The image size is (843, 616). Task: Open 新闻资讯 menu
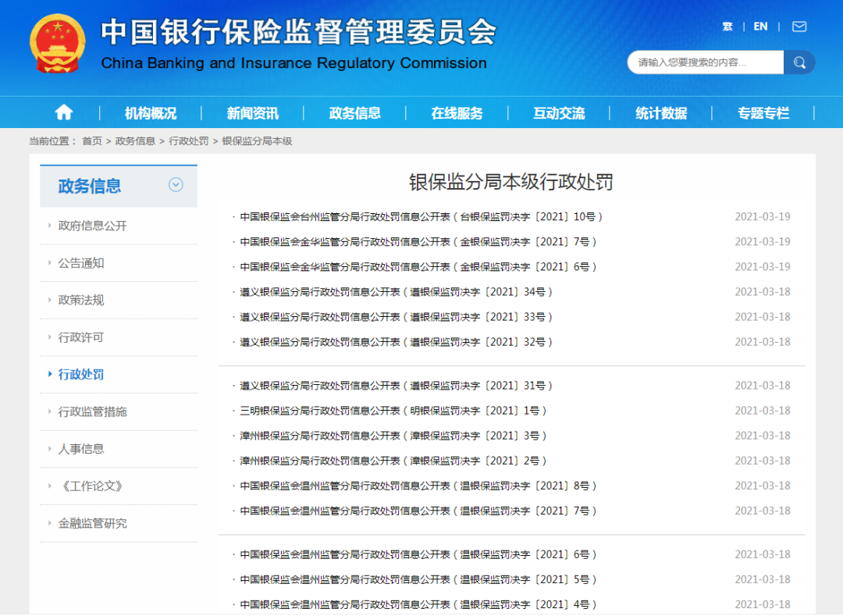pos(253,113)
